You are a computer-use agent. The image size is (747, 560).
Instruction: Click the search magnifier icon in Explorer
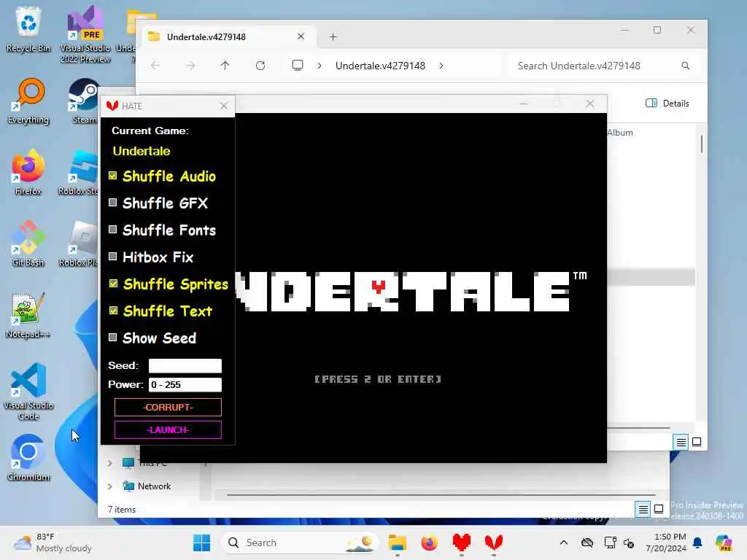coord(685,66)
